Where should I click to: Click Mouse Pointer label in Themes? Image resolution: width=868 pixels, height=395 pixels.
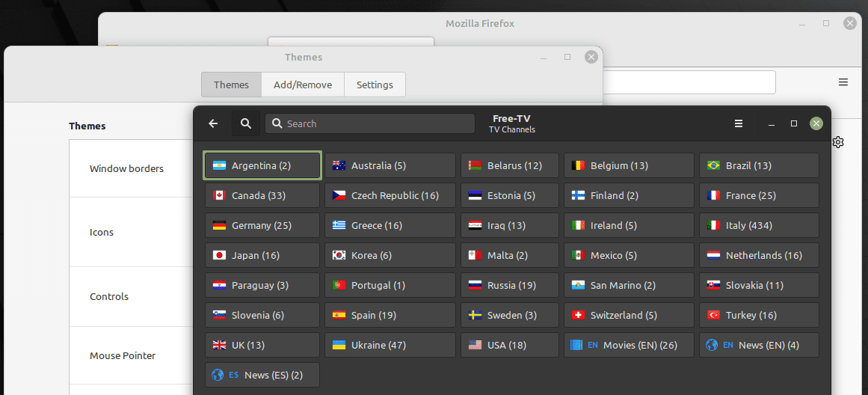[123, 355]
